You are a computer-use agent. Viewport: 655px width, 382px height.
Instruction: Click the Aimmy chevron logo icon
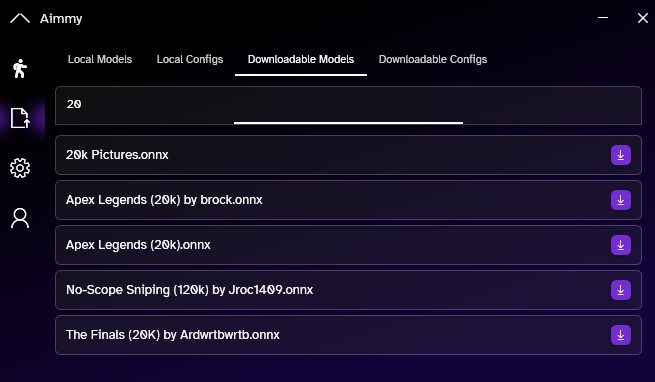point(20,18)
